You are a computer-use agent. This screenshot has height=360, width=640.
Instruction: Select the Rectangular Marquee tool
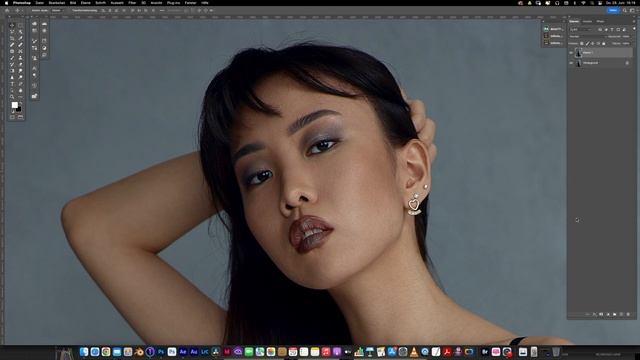20,25
